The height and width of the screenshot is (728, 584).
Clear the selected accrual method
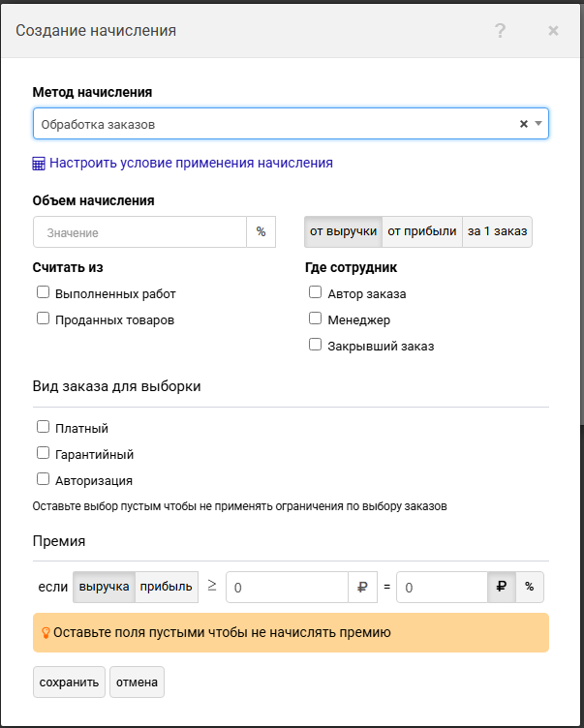click(524, 124)
